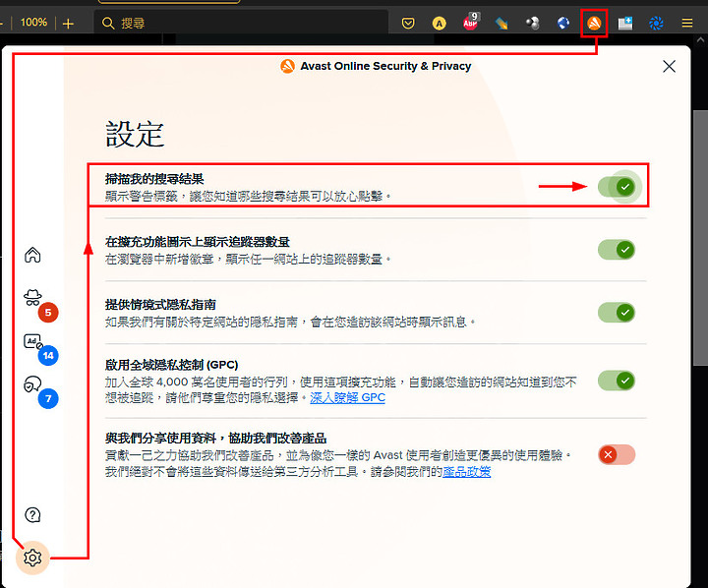Screen dimensions: 708x588
Task: Open the yellow circled A extension icon
Action: pos(439,23)
